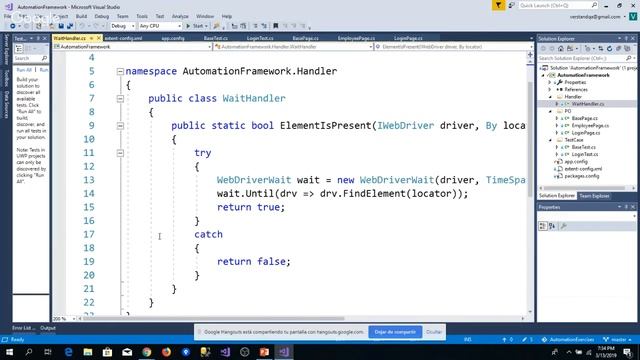Select LoginPage.cs in Solution Explorer
The width and height of the screenshot is (640, 360).
point(586,133)
